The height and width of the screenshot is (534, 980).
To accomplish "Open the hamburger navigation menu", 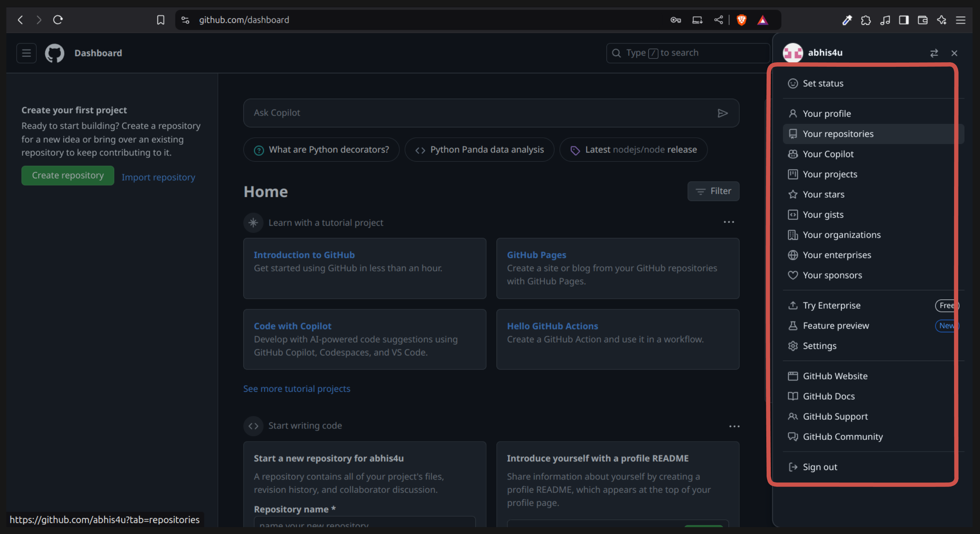I will pos(26,53).
